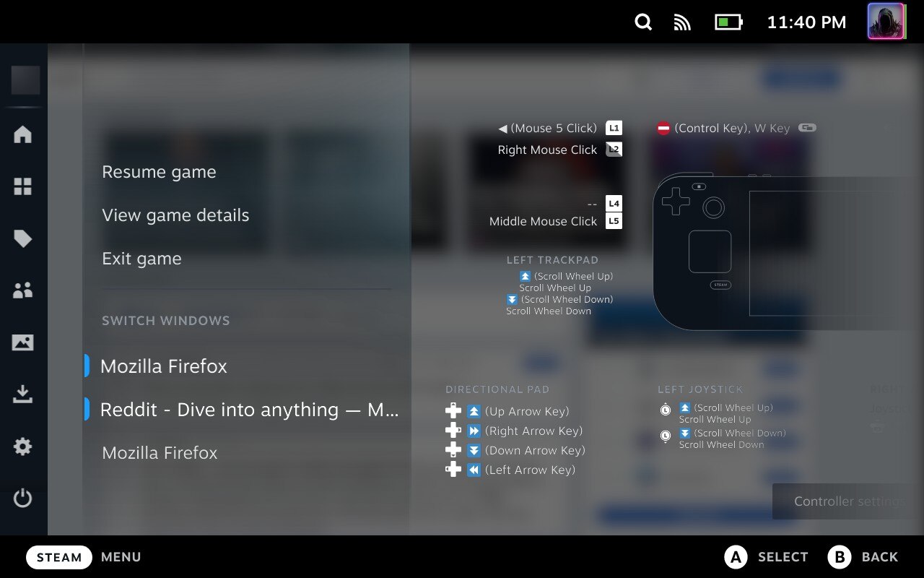Click the Up Arrow Key binding icon
924x578 pixels.
[474, 411]
